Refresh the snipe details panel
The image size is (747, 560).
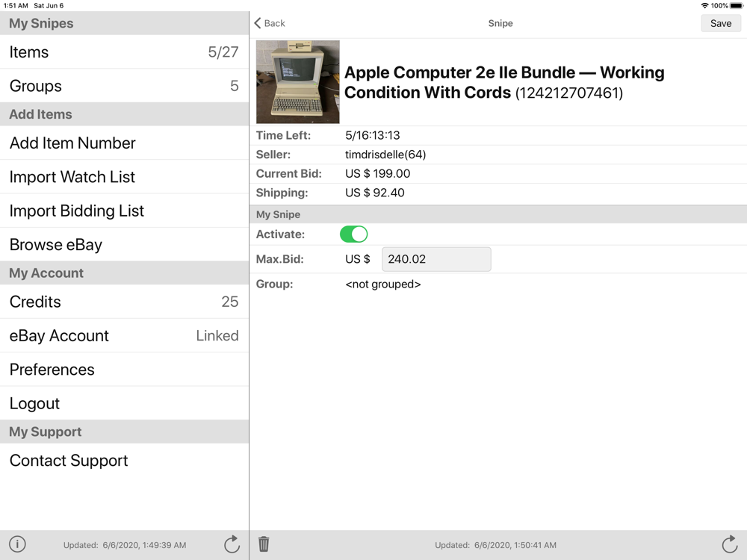pos(729,544)
